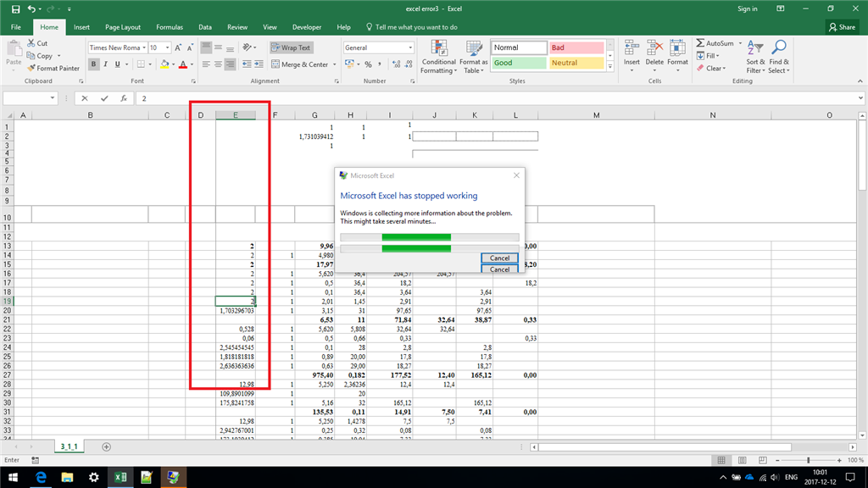
Task: Apply percent style to the cell
Action: coord(368,64)
